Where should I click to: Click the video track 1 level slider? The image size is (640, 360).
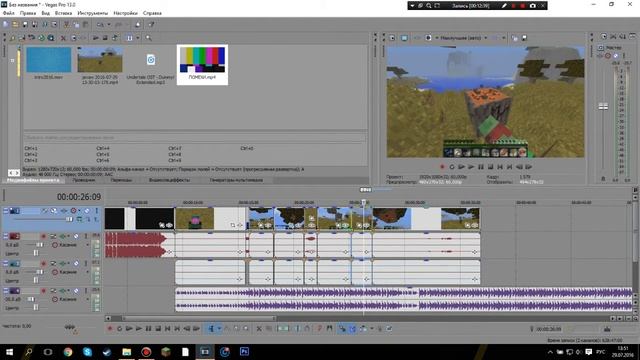[69, 220]
